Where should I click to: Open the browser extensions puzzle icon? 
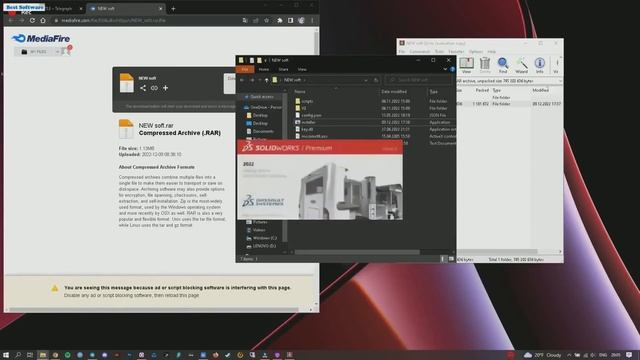280,20
